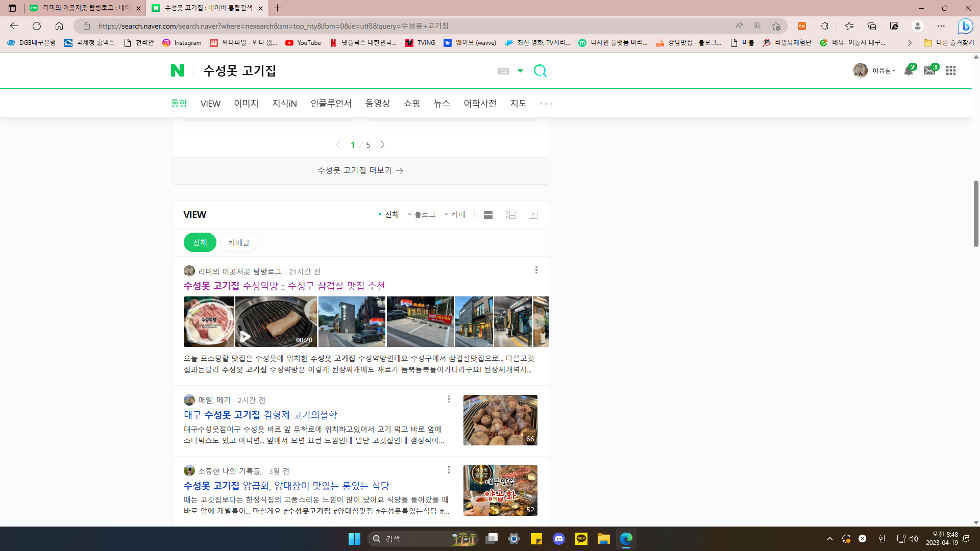This screenshot has height=551, width=980.
Task: Open 수성못 고기집 수성약방 post title
Action: tap(284, 286)
